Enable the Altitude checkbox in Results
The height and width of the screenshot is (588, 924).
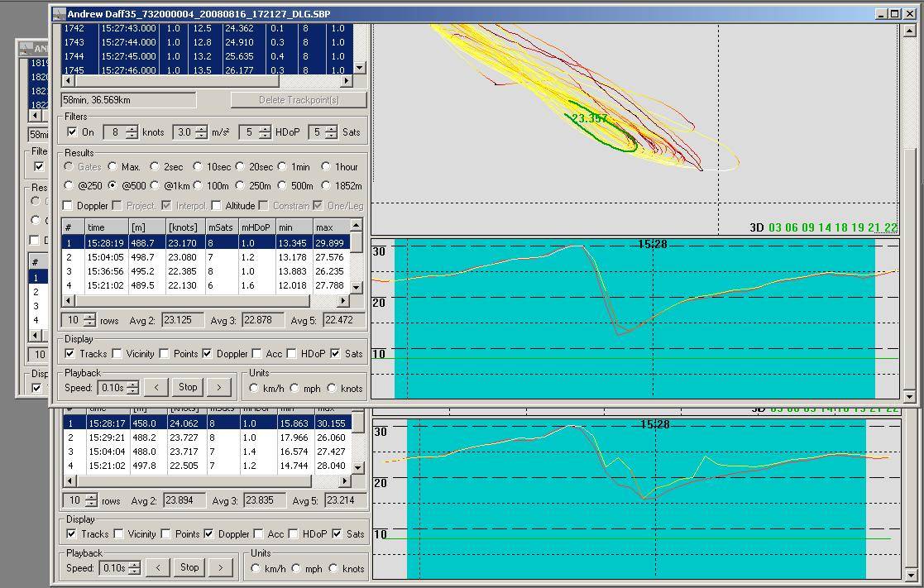pyautogui.click(x=217, y=206)
